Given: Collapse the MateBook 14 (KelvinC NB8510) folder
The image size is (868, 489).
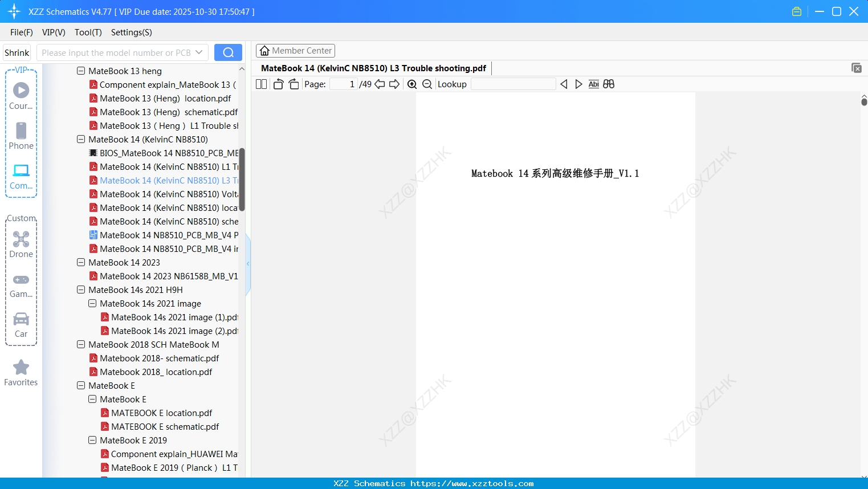Looking at the screenshot, I should tap(81, 140).
